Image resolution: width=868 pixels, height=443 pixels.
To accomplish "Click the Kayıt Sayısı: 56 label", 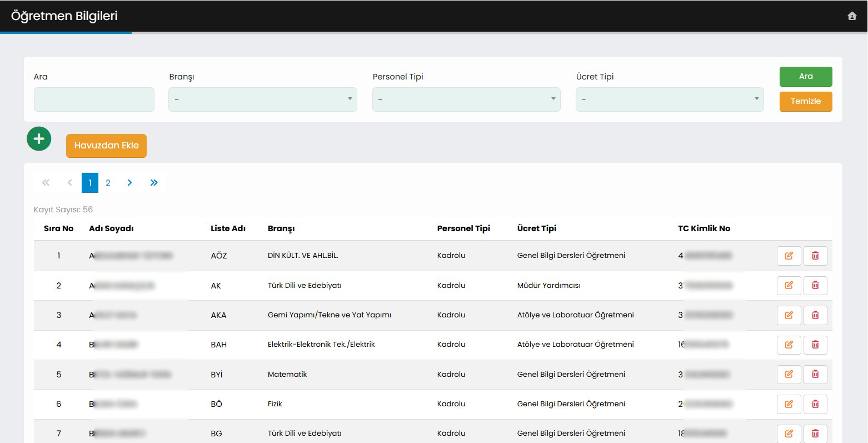I will (63, 210).
